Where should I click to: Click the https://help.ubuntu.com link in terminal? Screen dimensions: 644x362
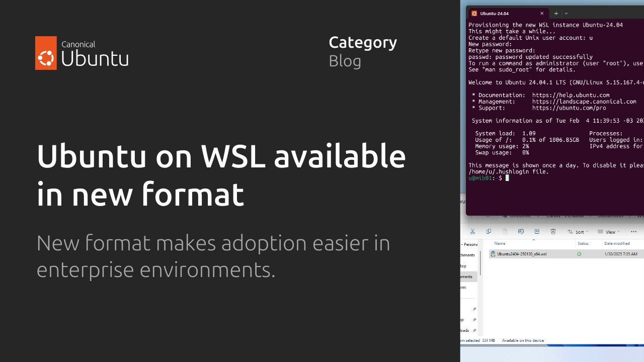coord(571,95)
